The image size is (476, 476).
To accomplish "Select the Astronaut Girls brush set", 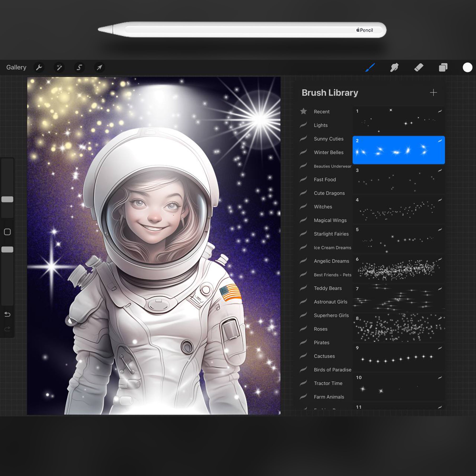I will pyautogui.click(x=330, y=302).
